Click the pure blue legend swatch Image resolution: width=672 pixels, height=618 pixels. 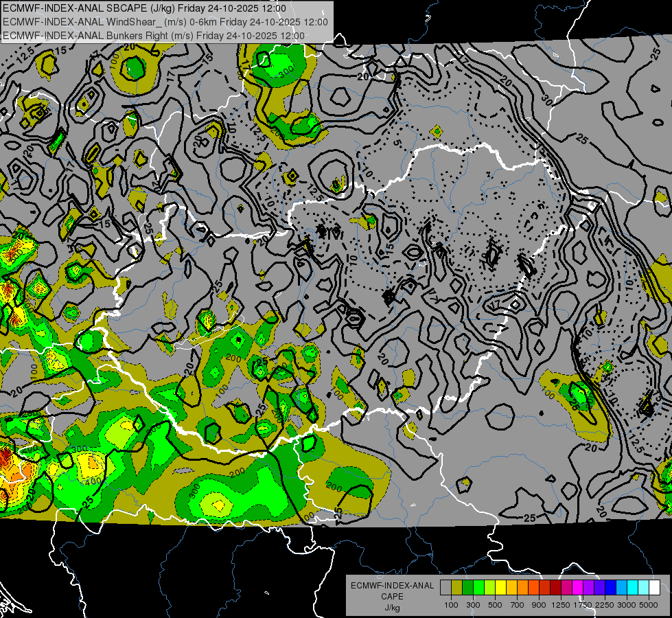[x=610, y=587]
